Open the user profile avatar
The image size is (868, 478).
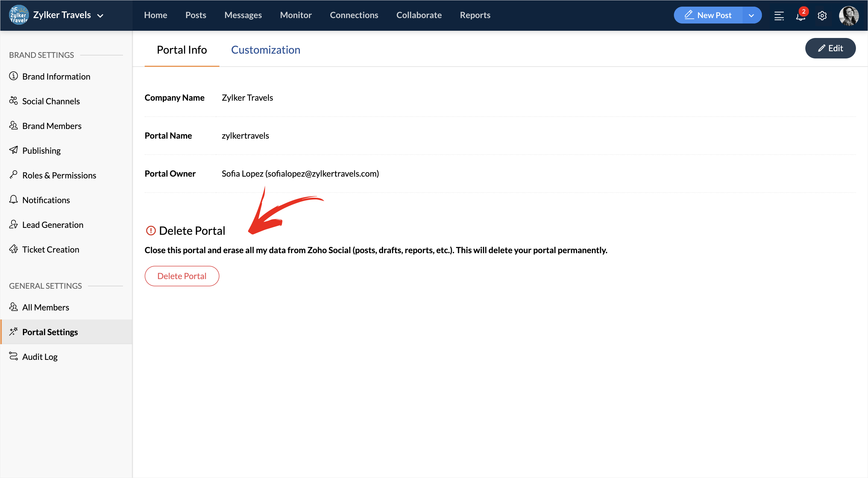(848, 15)
